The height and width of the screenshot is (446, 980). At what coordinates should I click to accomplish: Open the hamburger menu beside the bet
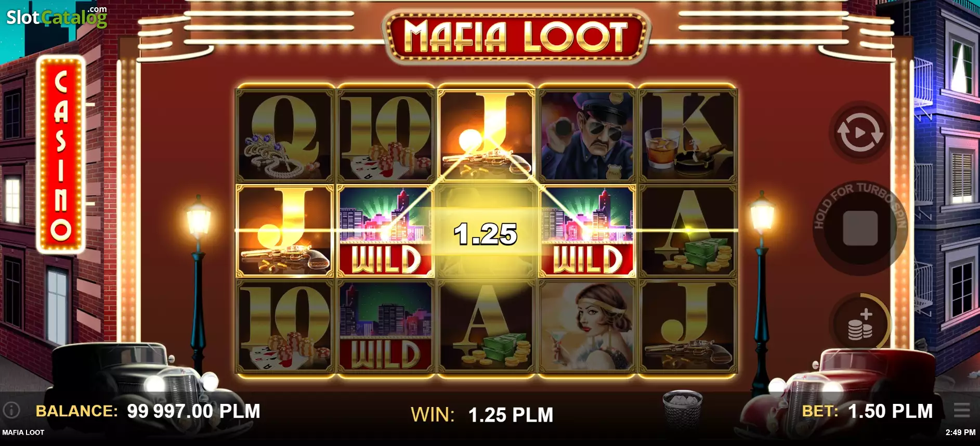point(962,411)
